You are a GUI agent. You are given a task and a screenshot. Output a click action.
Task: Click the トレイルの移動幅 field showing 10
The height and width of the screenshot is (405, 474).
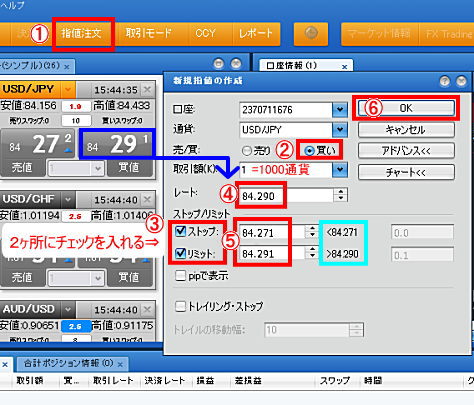point(307,330)
